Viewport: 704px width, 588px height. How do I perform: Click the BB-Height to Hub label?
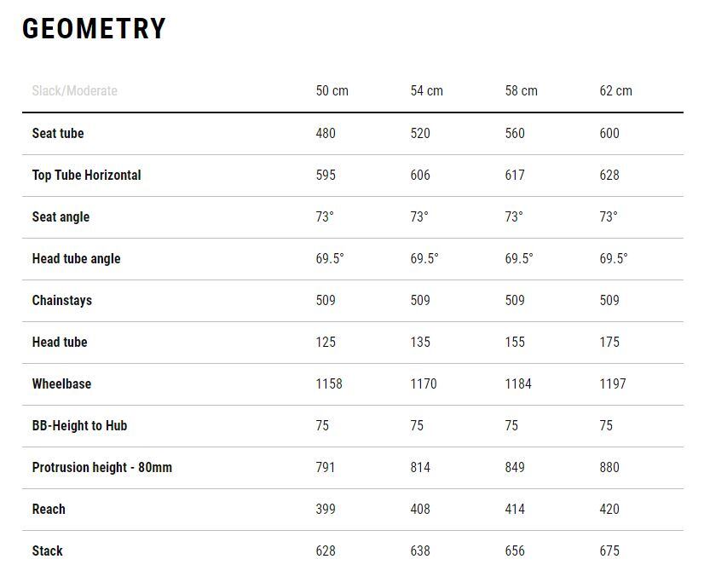click(x=79, y=426)
